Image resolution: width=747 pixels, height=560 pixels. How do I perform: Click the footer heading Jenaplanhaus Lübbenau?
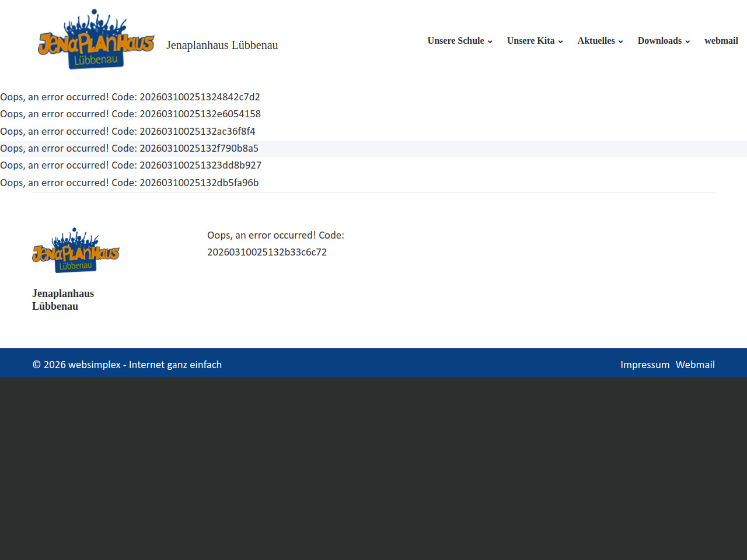63,300
